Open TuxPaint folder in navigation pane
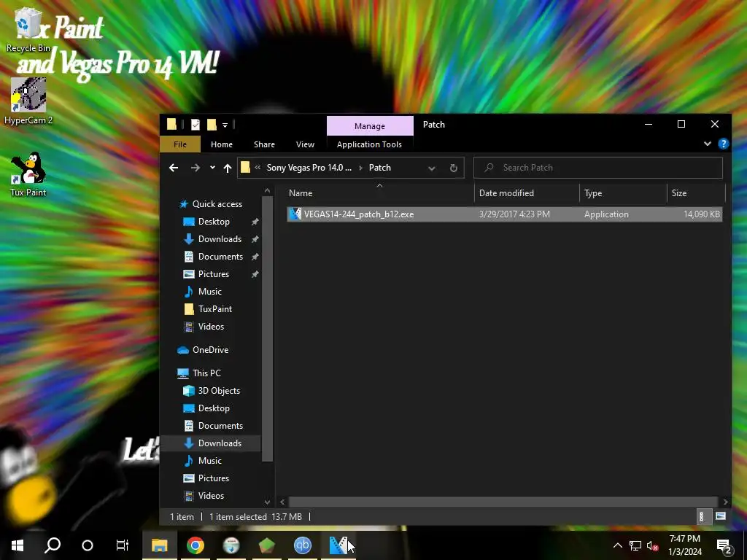Image resolution: width=747 pixels, height=560 pixels. tap(215, 309)
